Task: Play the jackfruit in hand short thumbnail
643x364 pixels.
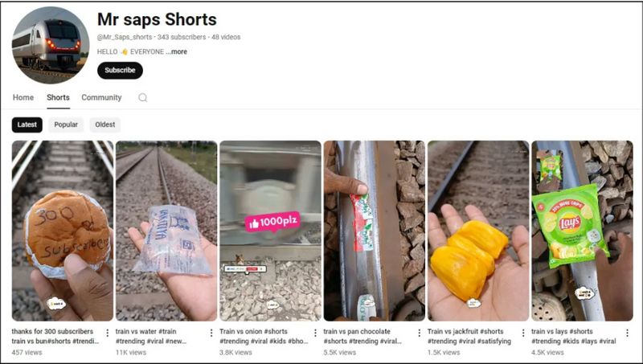Action: click(478, 231)
